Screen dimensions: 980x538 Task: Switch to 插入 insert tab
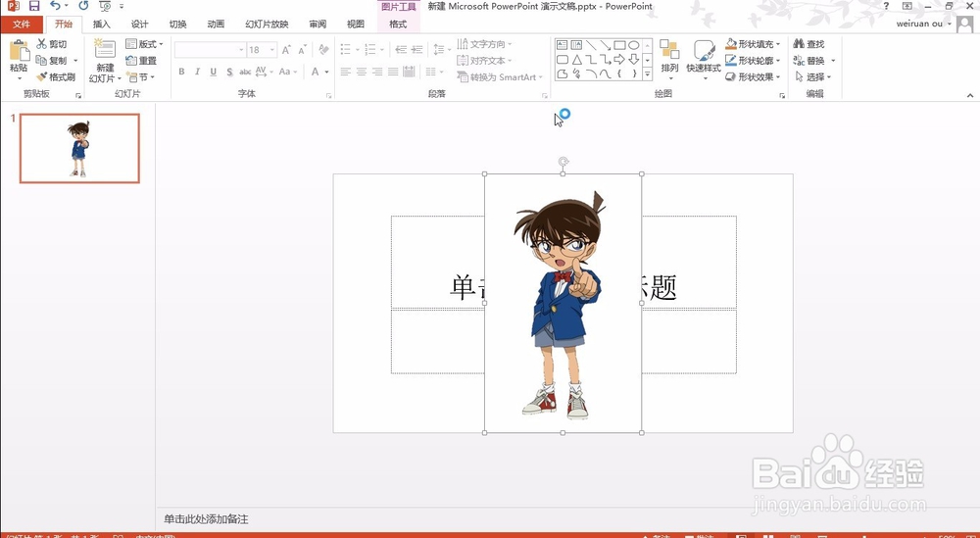(101, 24)
